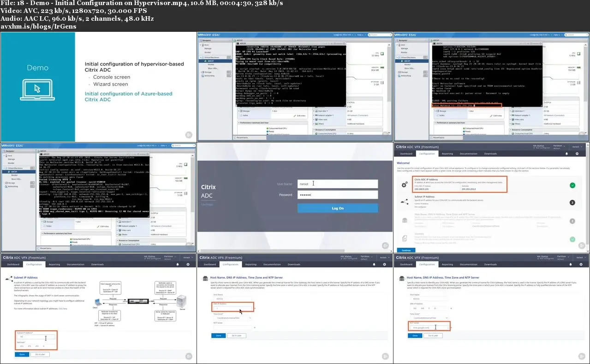Click search box in the 804 MB ESXi thumbnail
The height and width of the screenshot is (364, 590).
(x=381, y=35)
